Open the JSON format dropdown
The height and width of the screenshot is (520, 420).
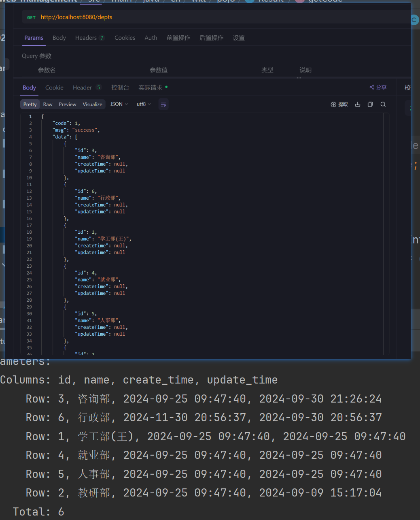(119, 104)
